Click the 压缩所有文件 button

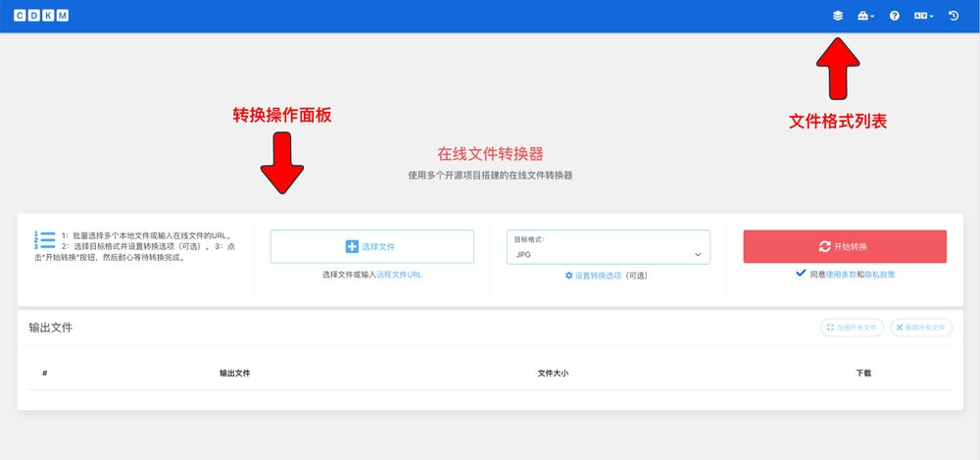(x=852, y=328)
